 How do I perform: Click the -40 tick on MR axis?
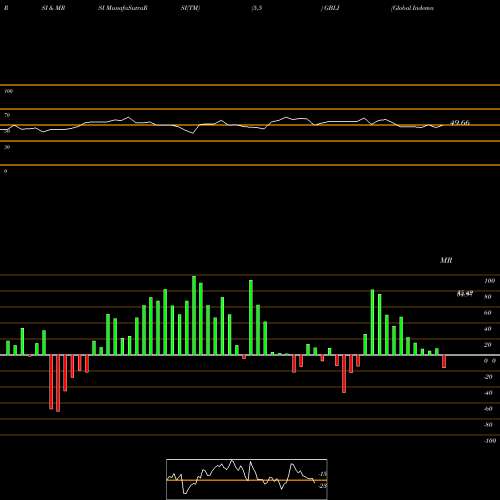click(x=488, y=393)
